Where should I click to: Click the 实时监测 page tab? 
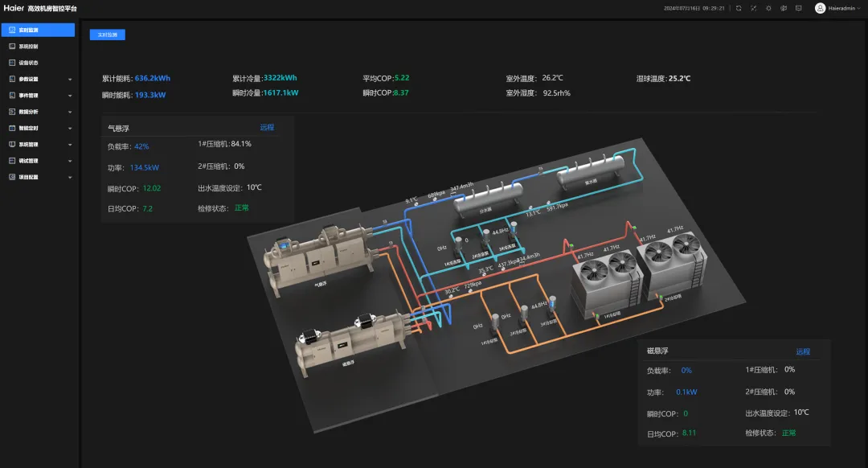coord(108,35)
